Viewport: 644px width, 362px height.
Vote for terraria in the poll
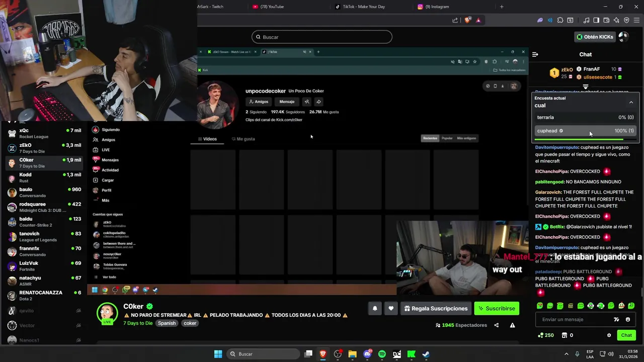[585, 117]
